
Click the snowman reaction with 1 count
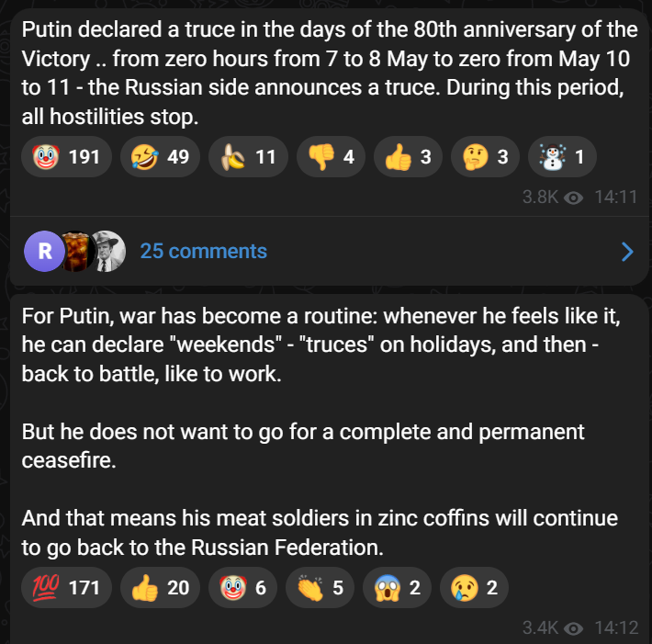click(x=563, y=156)
